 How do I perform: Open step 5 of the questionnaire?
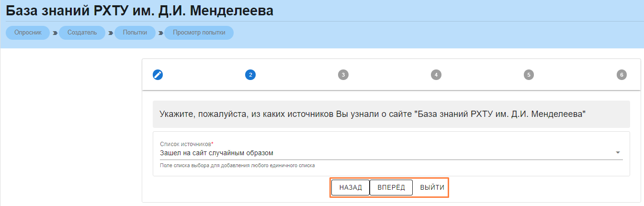(528, 75)
